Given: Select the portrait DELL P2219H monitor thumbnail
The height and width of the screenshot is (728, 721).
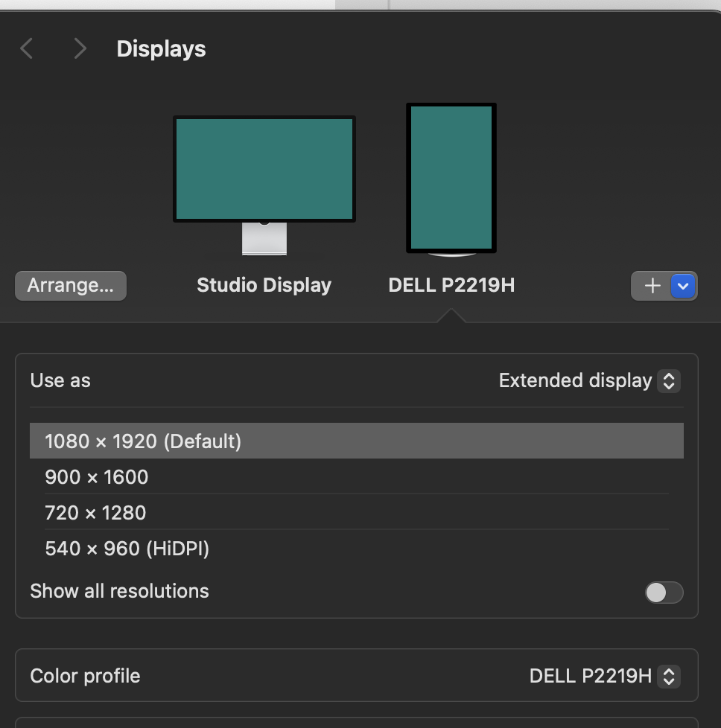Looking at the screenshot, I should point(451,177).
